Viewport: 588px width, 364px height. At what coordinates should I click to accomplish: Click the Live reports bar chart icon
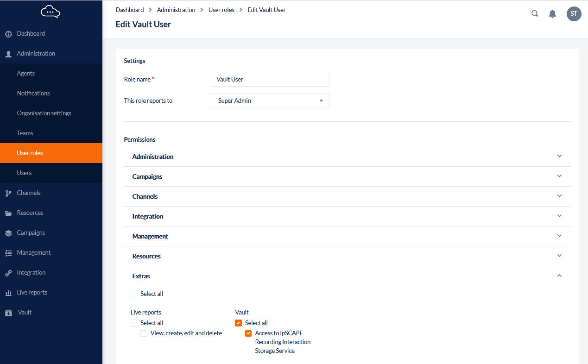8,293
